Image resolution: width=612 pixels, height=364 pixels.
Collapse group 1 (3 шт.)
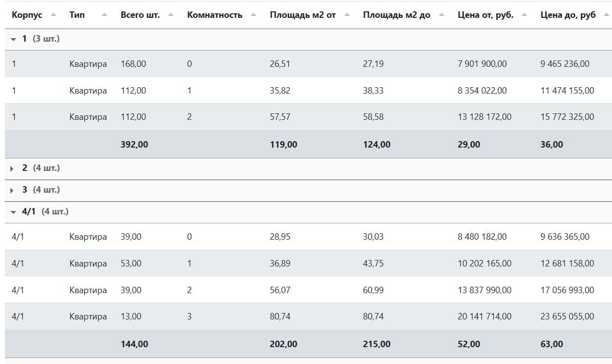tap(13, 39)
